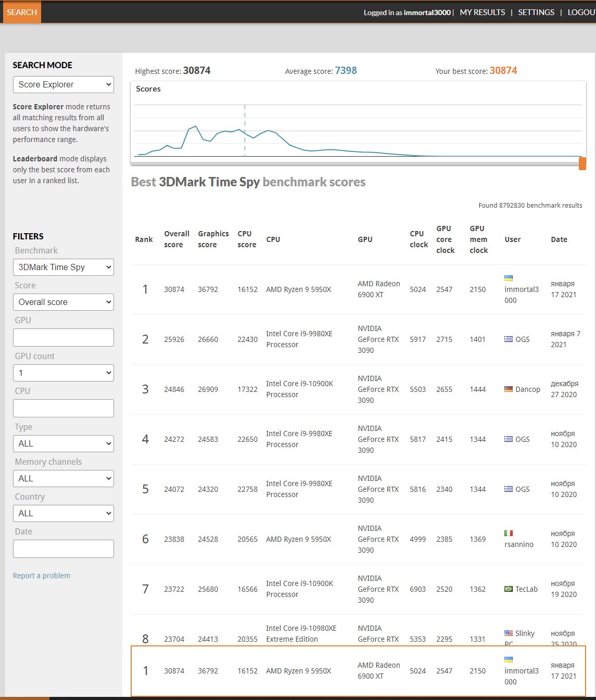This screenshot has height=700, width=596.
Task: Click GPU core clock 2715 in rank 2
Action: click(x=444, y=339)
